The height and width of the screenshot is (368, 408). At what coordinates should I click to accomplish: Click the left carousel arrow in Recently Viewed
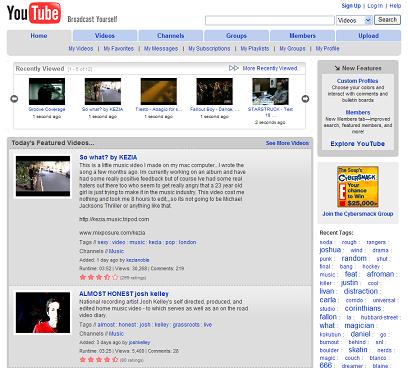14,99
